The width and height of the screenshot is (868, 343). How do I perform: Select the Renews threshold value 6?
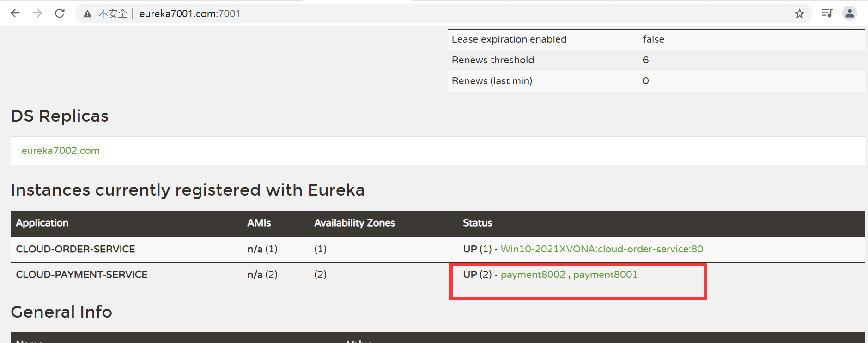646,60
